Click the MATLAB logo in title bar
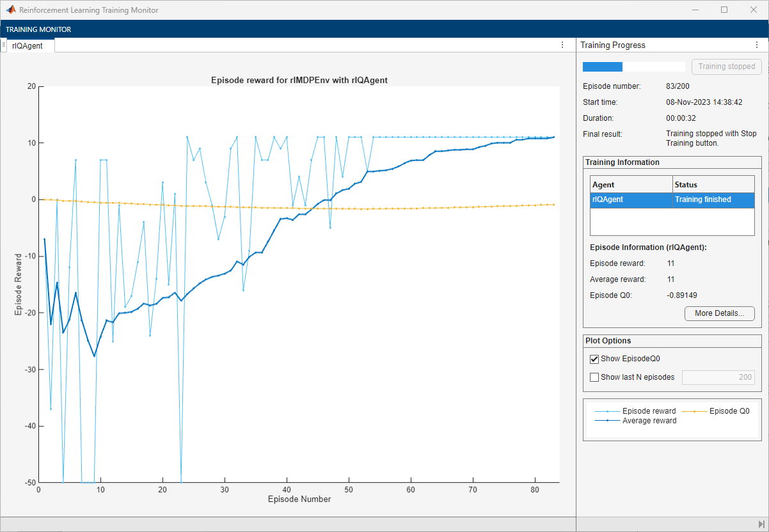This screenshot has height=532, width=769. pos(11,10)
